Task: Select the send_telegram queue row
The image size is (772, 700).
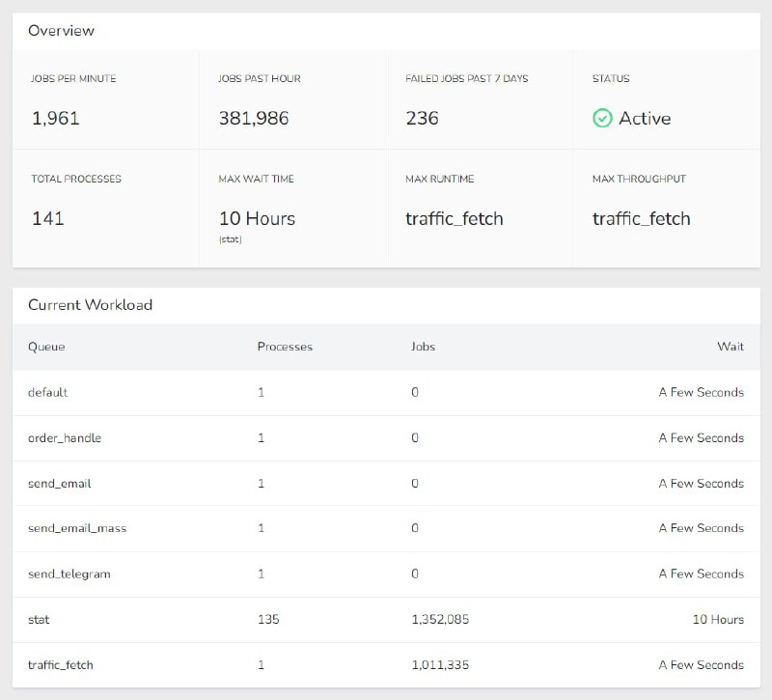Action: tap(69, 574)
